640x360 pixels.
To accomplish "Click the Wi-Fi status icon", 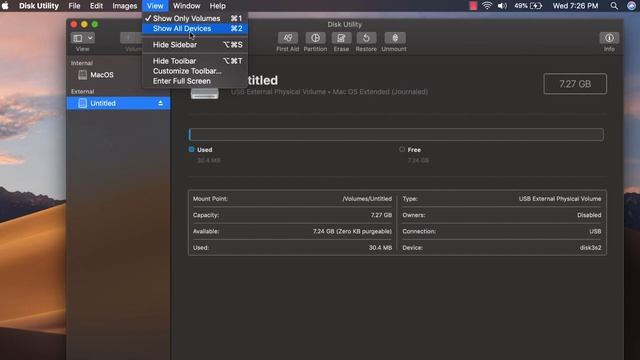I will 487,6.
